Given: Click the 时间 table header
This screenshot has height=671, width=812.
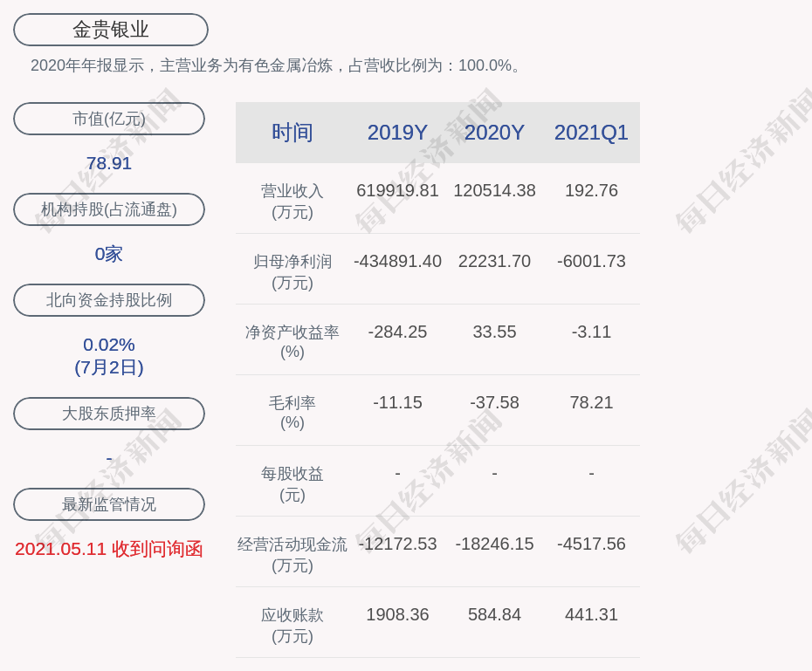Looking at the screenshot, I should tap(292, 133).
